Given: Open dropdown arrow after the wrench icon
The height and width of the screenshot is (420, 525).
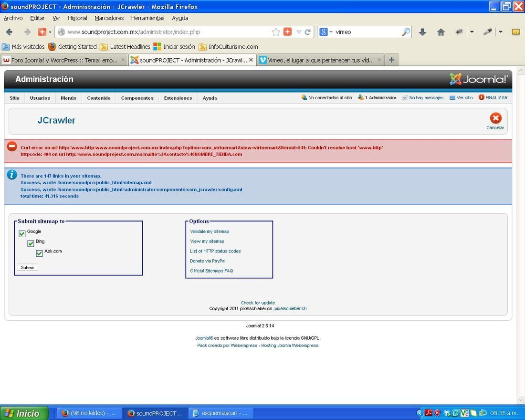Looking at the screenshot, I should click(x=501, y=32).
